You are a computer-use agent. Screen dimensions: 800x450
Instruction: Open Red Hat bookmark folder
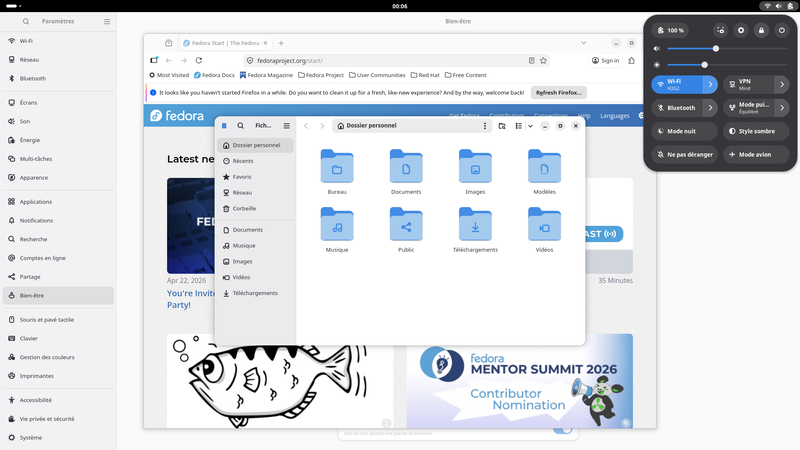[x=425, y=75]
